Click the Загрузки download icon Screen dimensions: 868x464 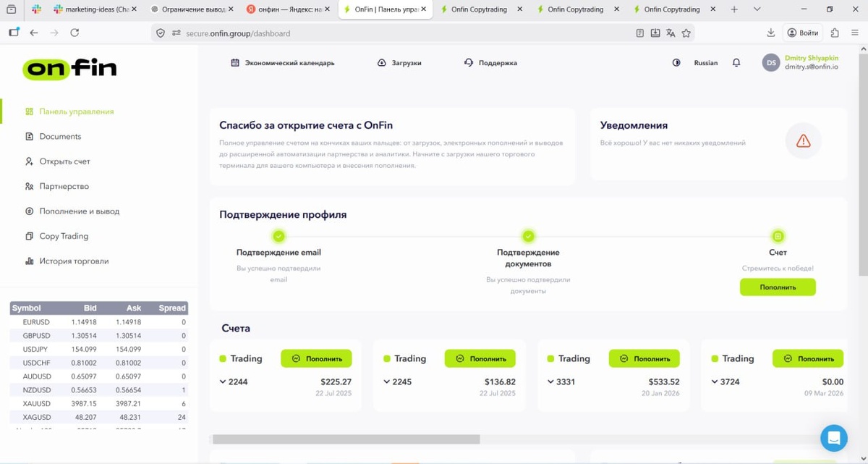[382, 63]
